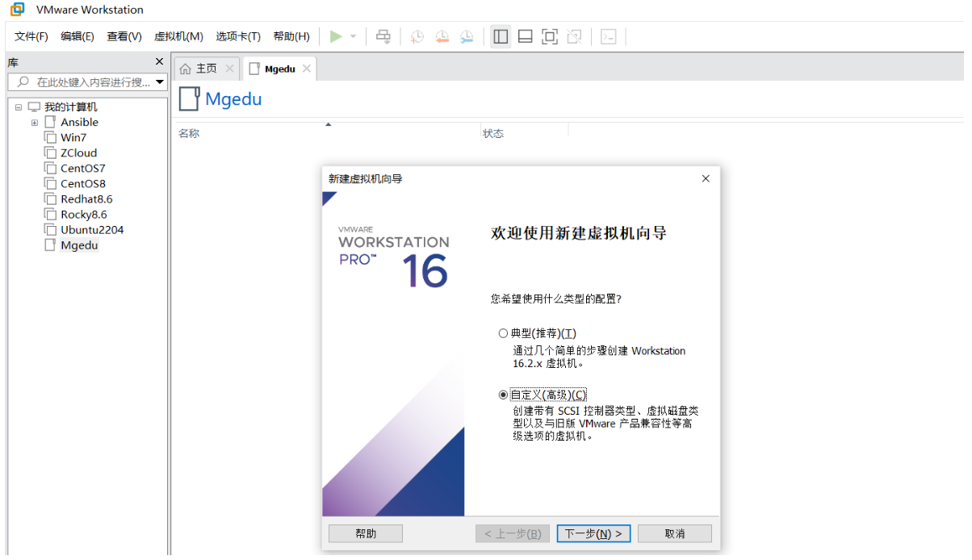Click the green power on play icon

point(336,36)
